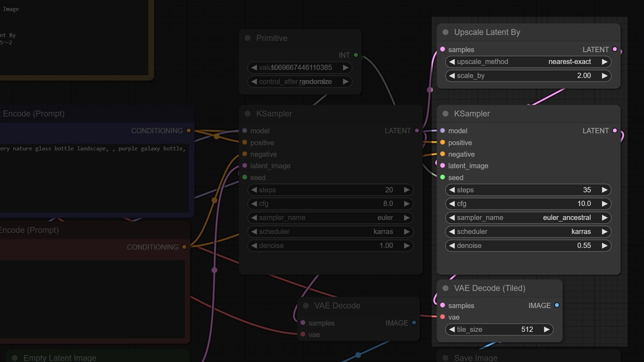This screenshot has height=362, width=644.
Task: Open scheduler karras combo in 35-step KSampler
Action: click(528, 232)
